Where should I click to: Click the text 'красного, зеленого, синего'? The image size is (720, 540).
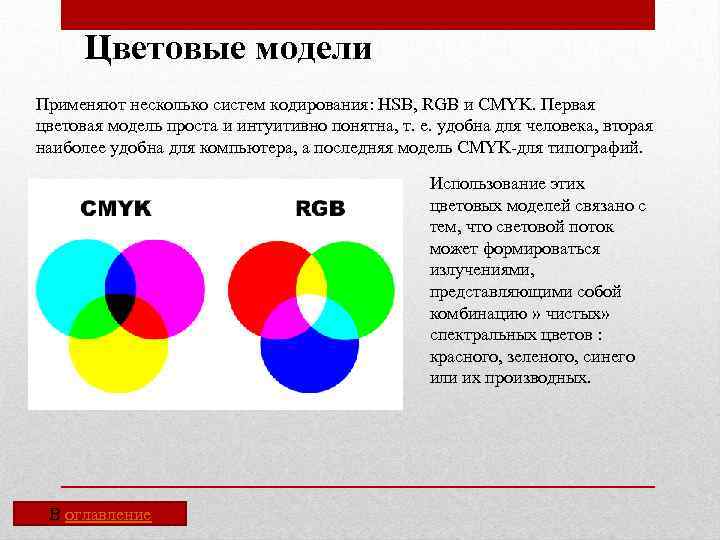(x=533, y=357)
